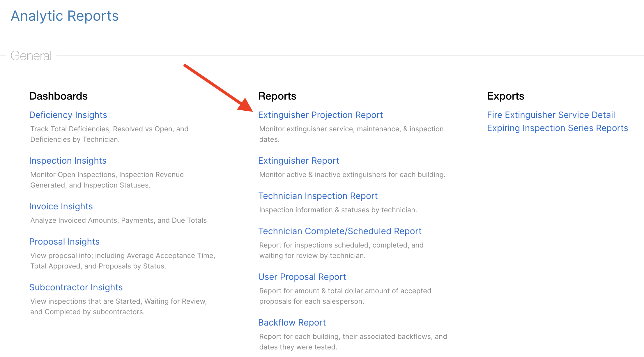644x357 pixels.
Task: View the Extinguisher Report
Action: tap(299, 161)
